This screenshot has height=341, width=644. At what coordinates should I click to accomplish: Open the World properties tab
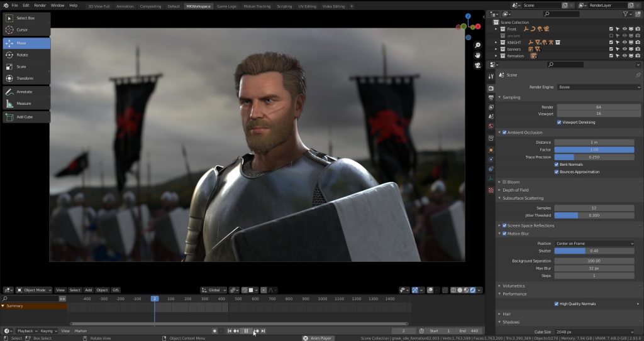point(491,126)
